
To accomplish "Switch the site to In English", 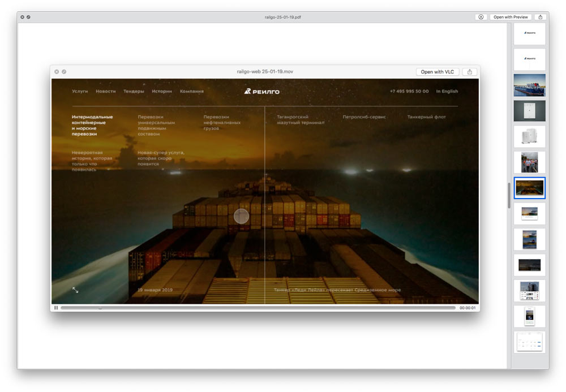I will point(447,91).
